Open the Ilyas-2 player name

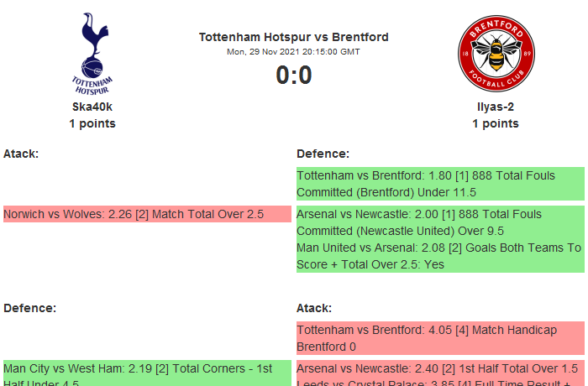click(496, 107)
